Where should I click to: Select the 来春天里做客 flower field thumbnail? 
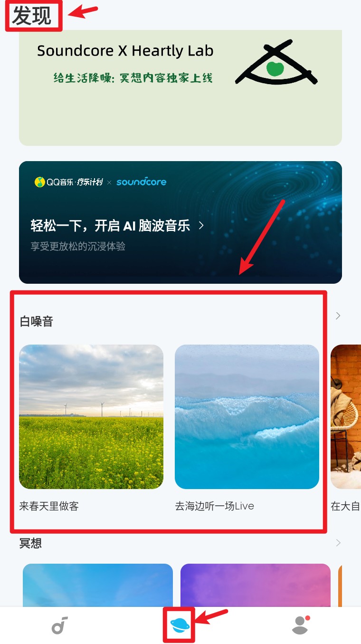tap(91, 417)
